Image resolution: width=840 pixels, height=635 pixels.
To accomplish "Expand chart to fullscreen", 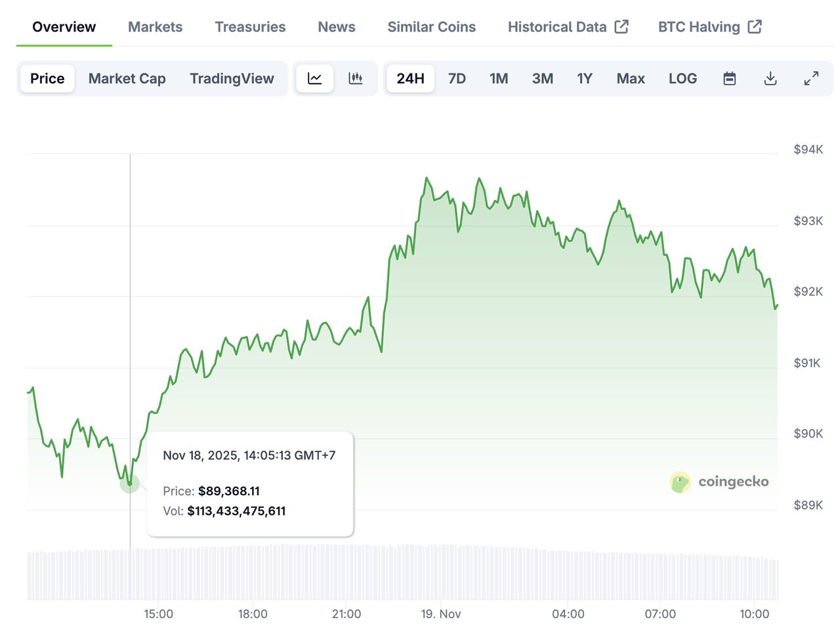I will point(811,79).
